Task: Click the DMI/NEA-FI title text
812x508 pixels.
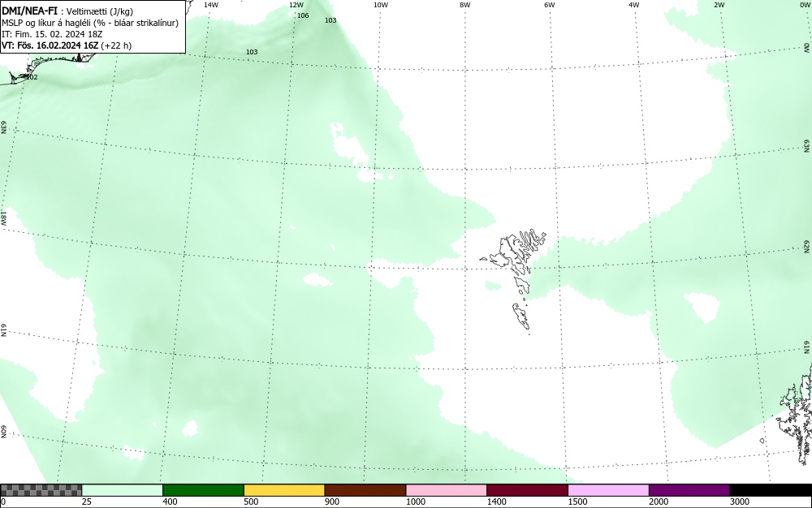Action: pyautogui.click(x=29, y=11)
